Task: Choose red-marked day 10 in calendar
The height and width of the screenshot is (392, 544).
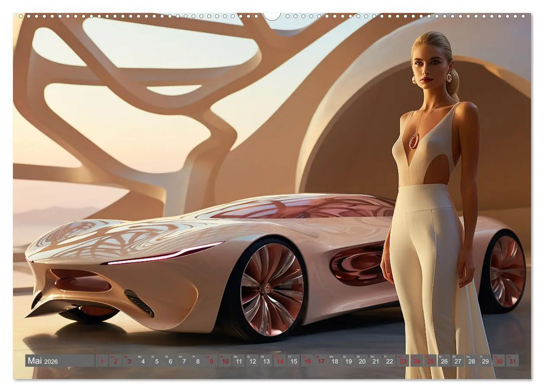Action: click(225, 361)
